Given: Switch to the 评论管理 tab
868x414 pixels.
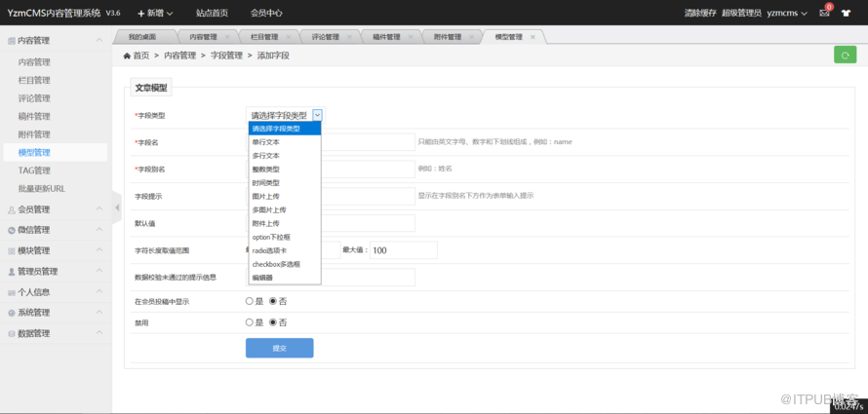Looking at the screenshot, I should pos(325,37).
